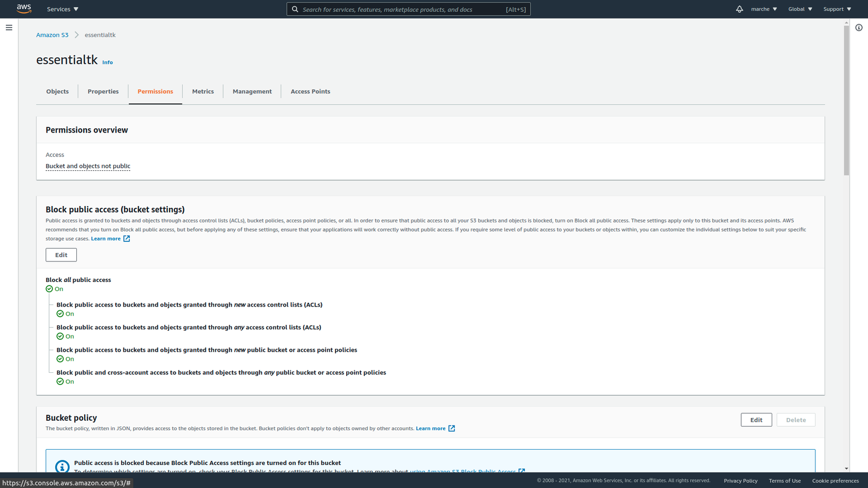Click the AWS logo home icon
Viewport: 868px width, 488px height.
[x=24, y=9]
